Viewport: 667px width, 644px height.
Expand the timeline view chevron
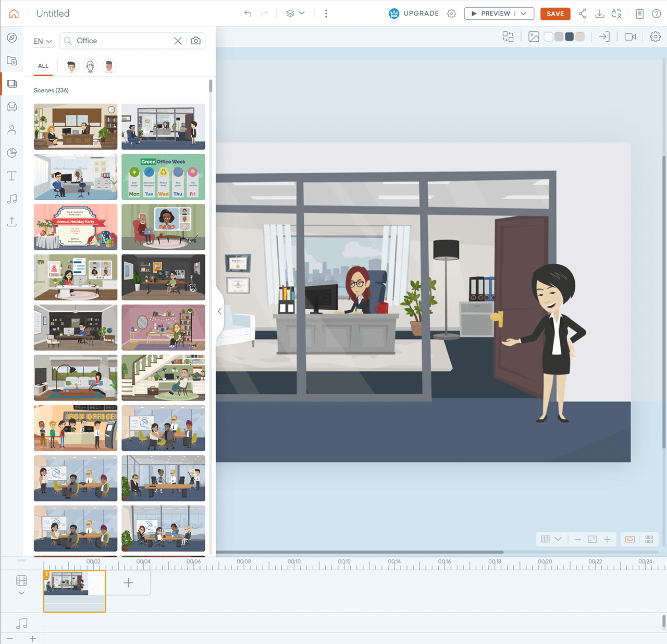pos(21,593)
